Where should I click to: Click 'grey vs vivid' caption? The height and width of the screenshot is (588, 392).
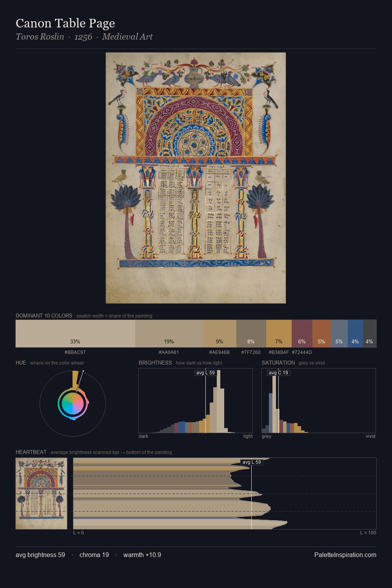(312, 363)
